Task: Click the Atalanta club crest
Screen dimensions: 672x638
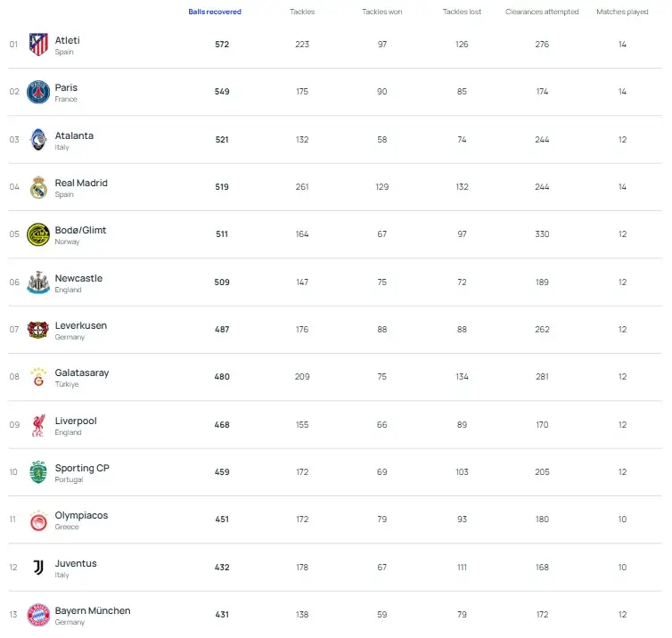Action: pos(38,140)
